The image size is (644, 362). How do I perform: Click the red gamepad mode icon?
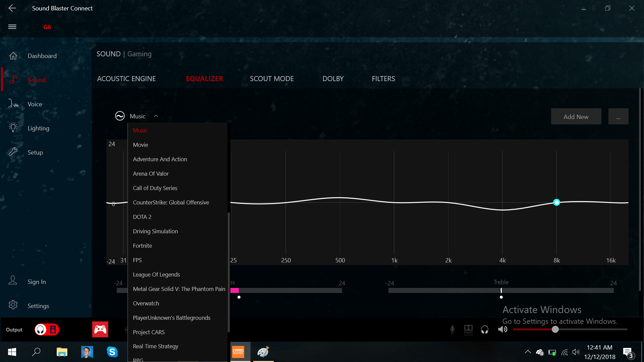pos(100,329)
